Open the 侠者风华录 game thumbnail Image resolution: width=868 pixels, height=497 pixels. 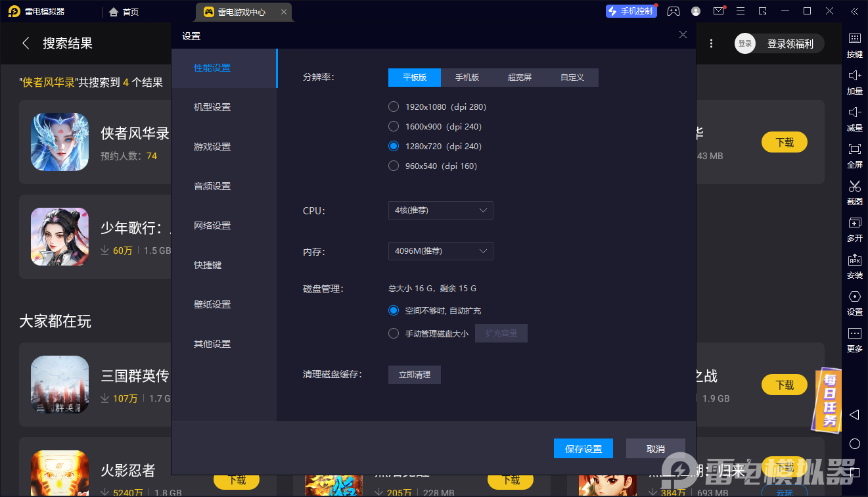pyautogui.click(x=60, y=142)
